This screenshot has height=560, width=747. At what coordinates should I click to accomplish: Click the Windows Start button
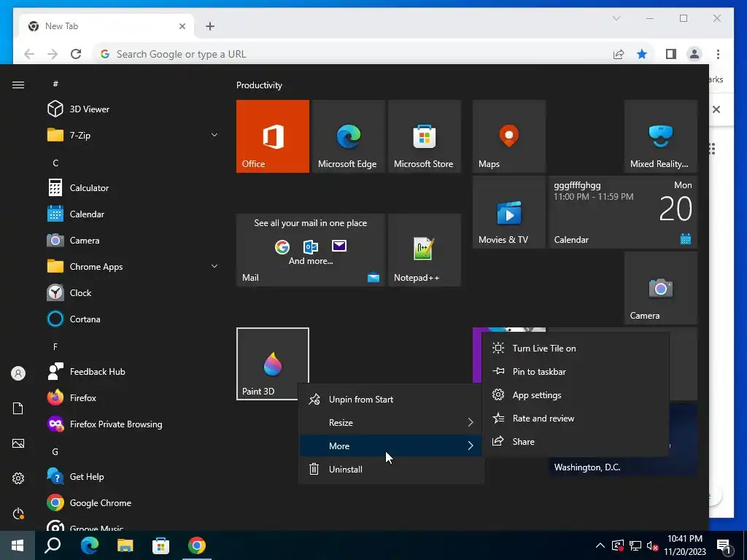pos(18,545)
